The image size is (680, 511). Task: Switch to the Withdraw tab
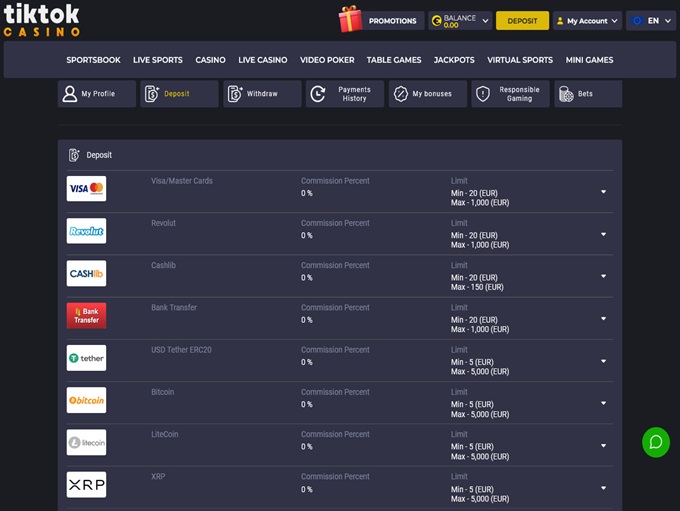[x=262, y=94]
